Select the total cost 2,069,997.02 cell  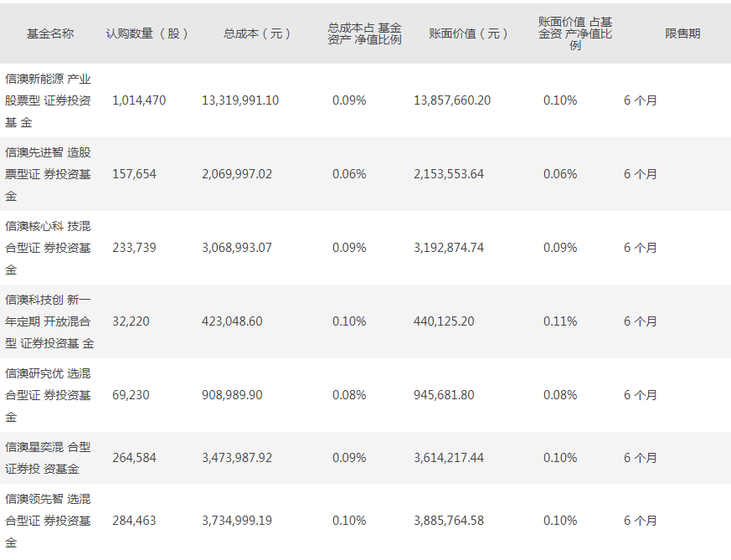pos(237,174)
